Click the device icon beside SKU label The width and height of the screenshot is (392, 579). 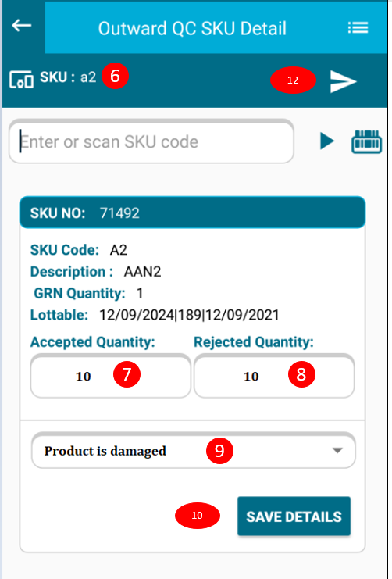(21, 80)
